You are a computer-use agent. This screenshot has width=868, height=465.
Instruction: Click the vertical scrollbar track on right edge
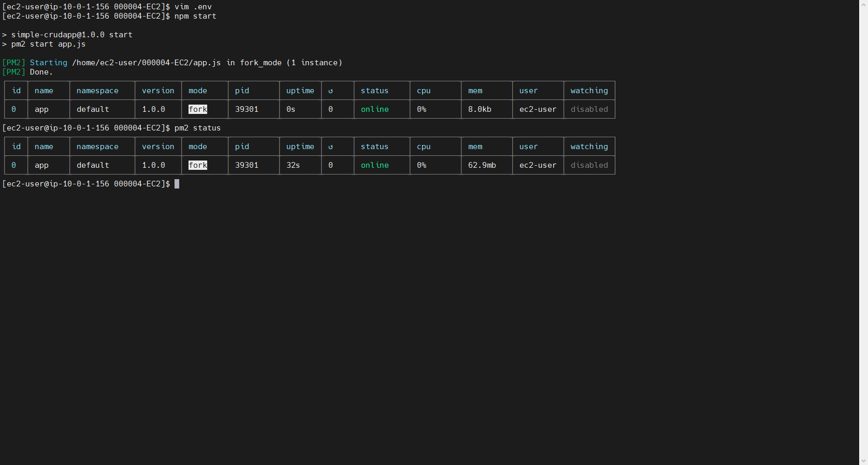coord(863,233)
